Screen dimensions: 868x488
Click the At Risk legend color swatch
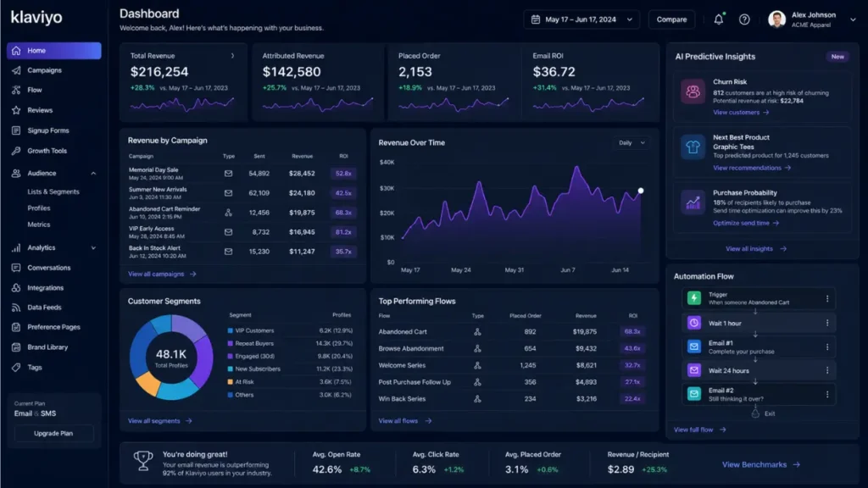[x=231, y=382]
